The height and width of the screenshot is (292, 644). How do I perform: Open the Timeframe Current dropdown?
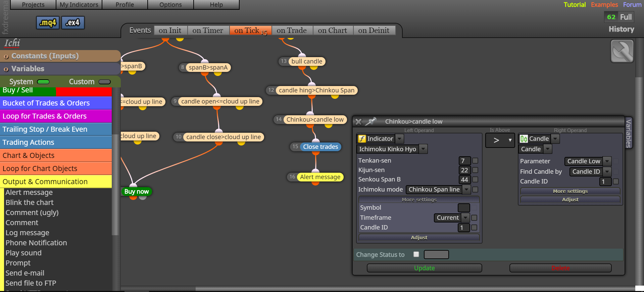[452, 218]
